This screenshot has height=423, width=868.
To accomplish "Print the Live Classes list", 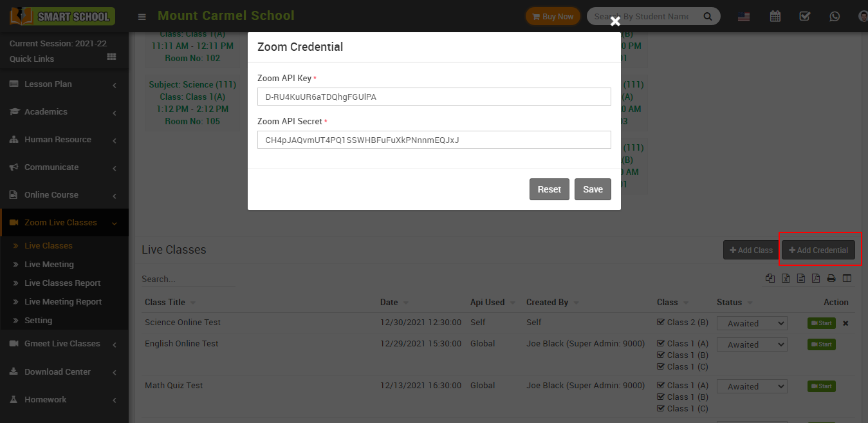I will (831, 277).
